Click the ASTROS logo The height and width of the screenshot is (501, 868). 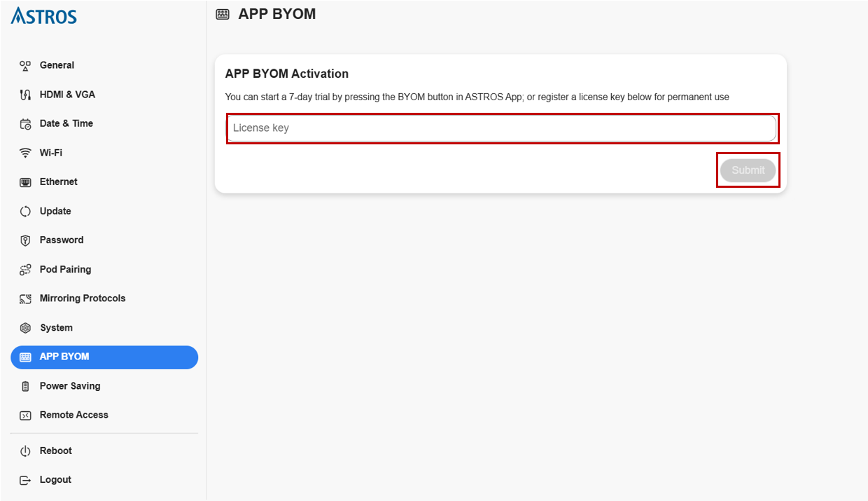point(44,16)
